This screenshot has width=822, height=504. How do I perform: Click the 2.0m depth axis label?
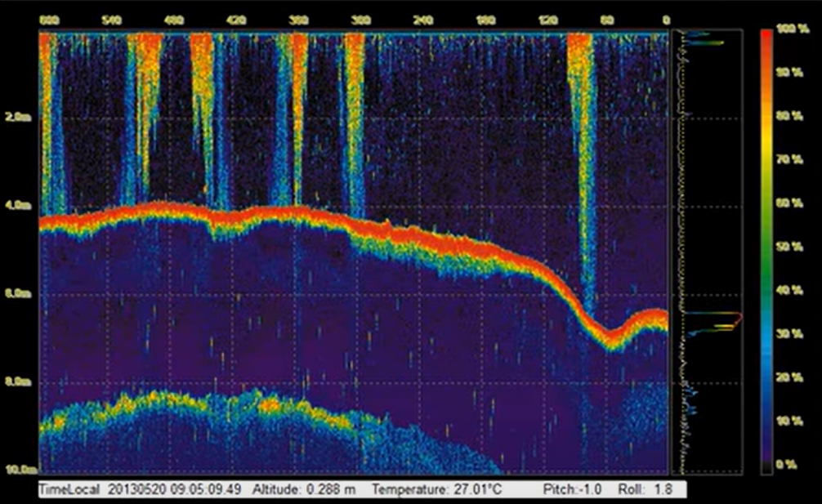19,118
